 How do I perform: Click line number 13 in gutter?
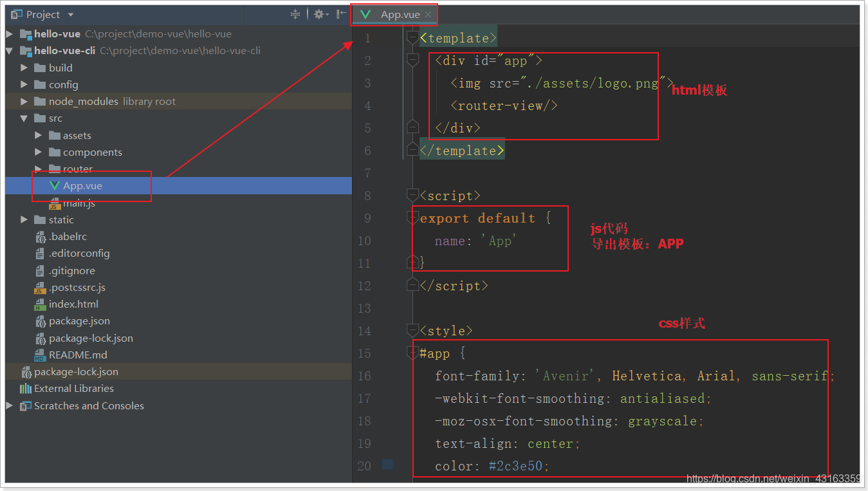[364, 308]
